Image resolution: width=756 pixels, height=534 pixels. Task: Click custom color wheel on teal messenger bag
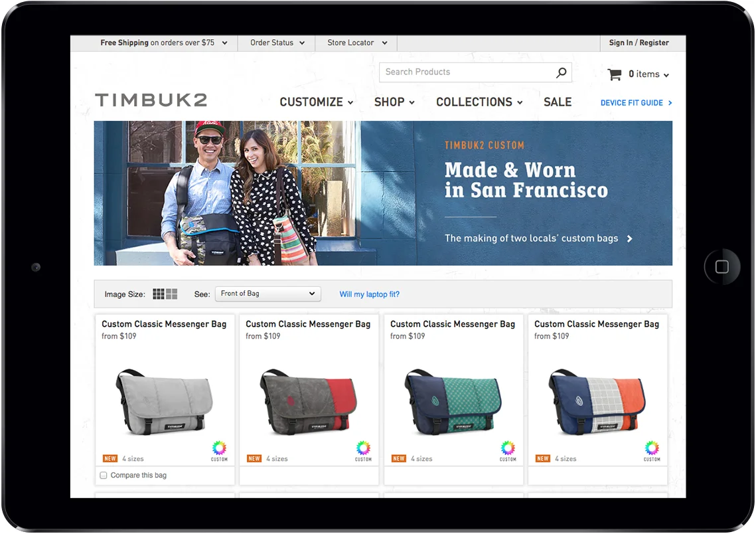tap(508, 448)
